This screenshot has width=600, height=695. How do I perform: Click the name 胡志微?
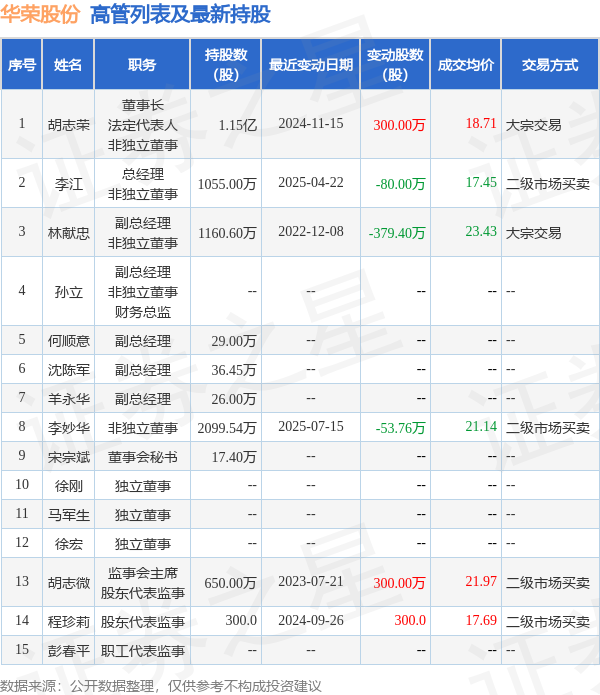click(69, 583)
